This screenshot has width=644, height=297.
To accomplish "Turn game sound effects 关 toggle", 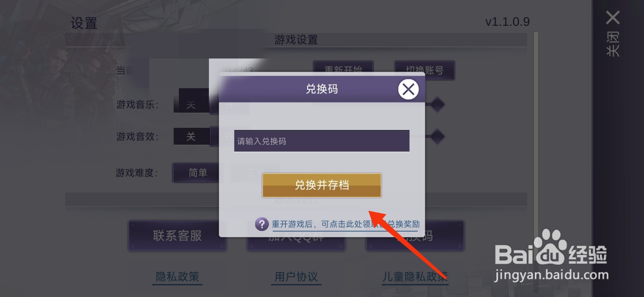I will point(191,136).
